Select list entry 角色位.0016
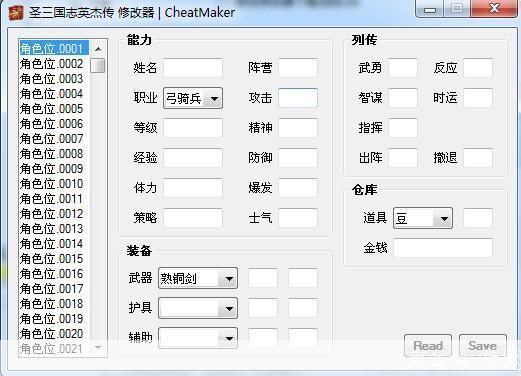 point(54,274)
